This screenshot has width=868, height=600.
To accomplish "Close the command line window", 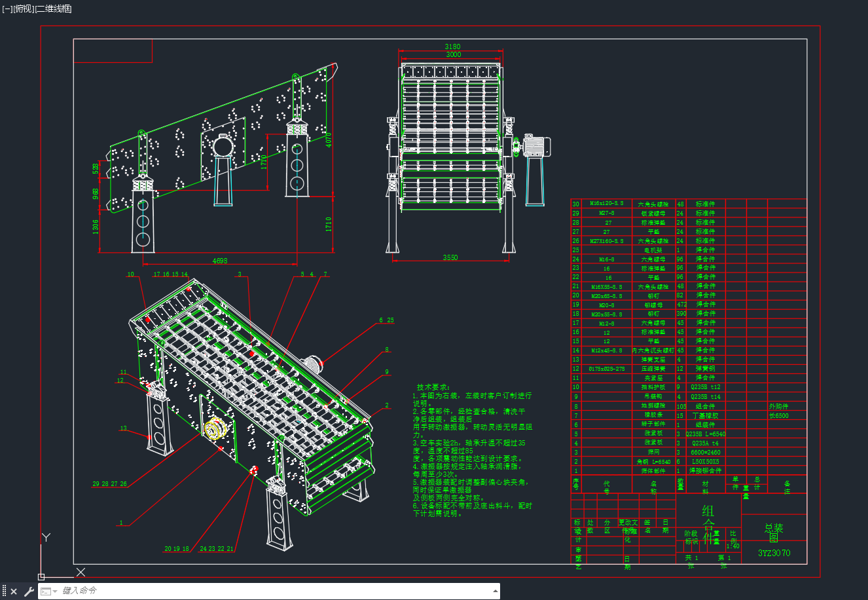I will (14, 591).
